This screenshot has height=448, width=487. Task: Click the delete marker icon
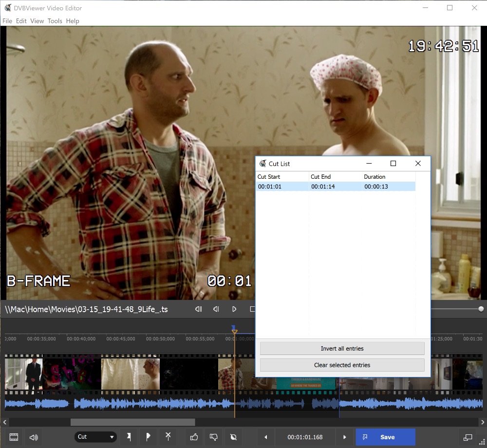pos(168,437)
